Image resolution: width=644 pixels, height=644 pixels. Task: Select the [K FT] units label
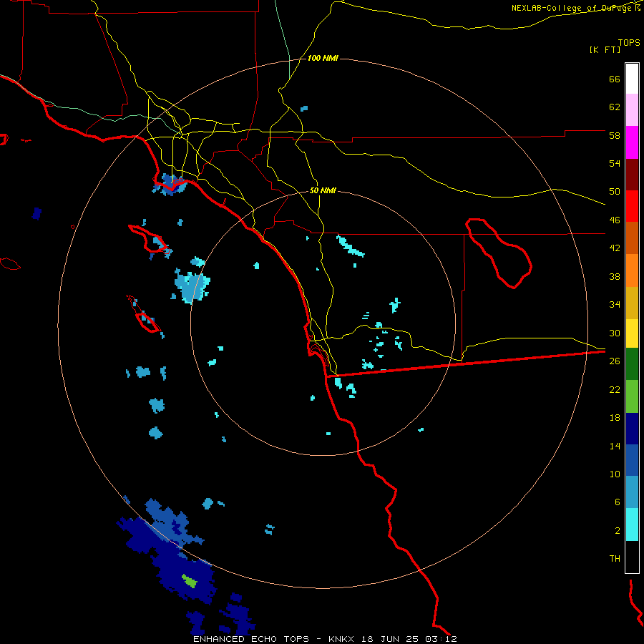point(605,49)
